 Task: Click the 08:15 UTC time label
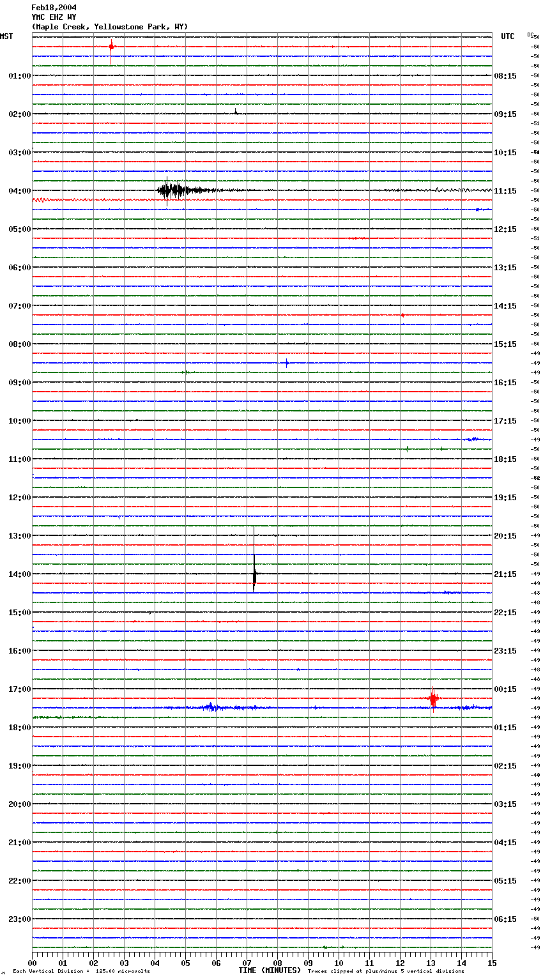(x=505, y=76)
